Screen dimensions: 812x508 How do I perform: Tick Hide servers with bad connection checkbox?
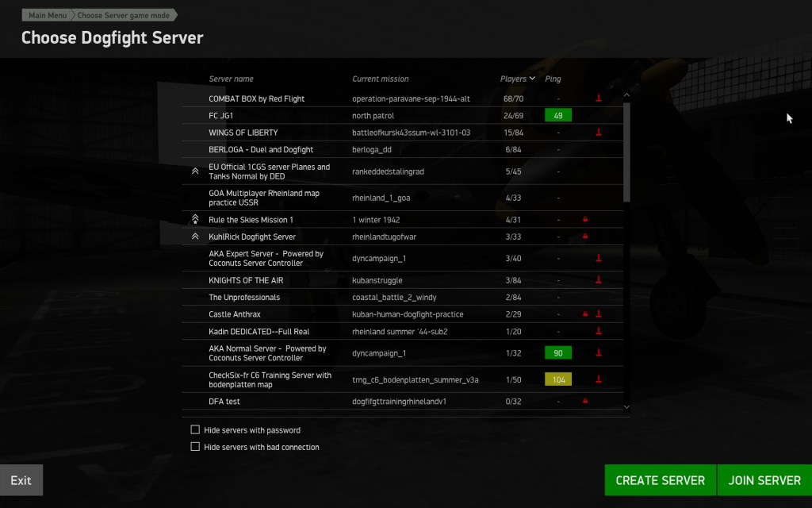195,447
